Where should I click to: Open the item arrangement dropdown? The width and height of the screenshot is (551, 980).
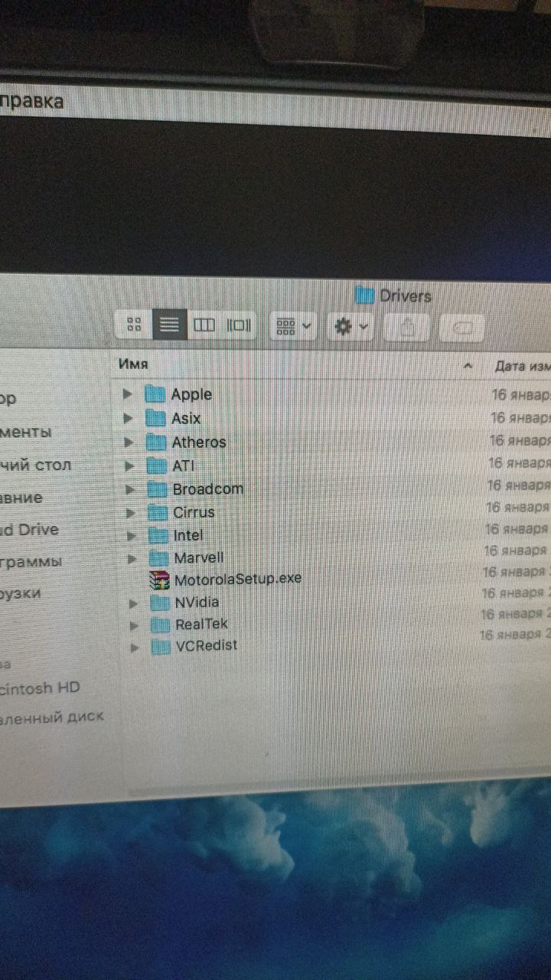click(294, 326)
